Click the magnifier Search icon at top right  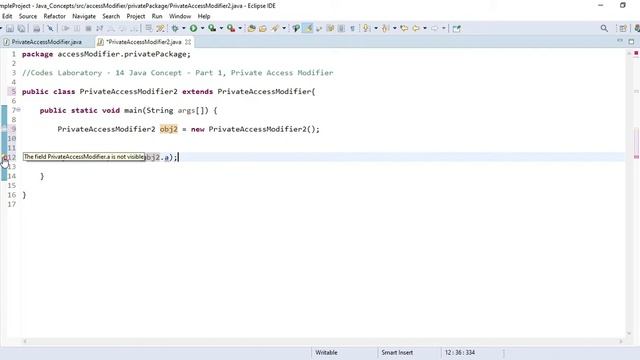click(604, 29)
